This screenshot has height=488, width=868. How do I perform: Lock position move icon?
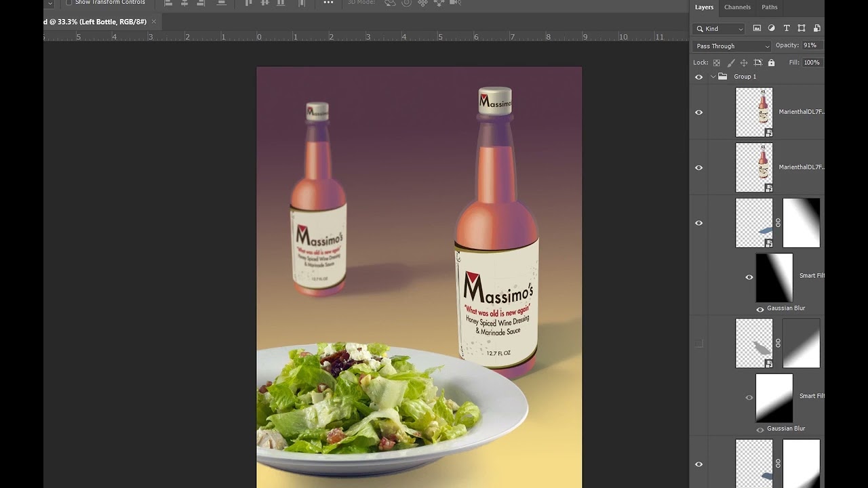pyautogui.click(x=744, y=62)
